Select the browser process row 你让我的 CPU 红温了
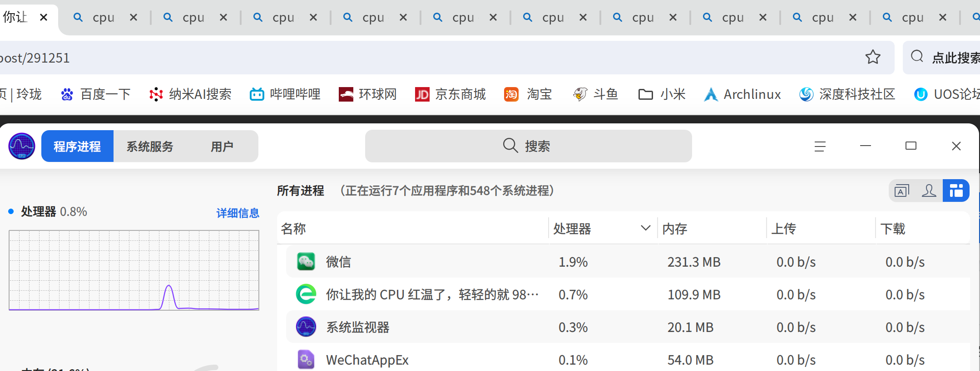The image size is (980, 371). [628, 294]
